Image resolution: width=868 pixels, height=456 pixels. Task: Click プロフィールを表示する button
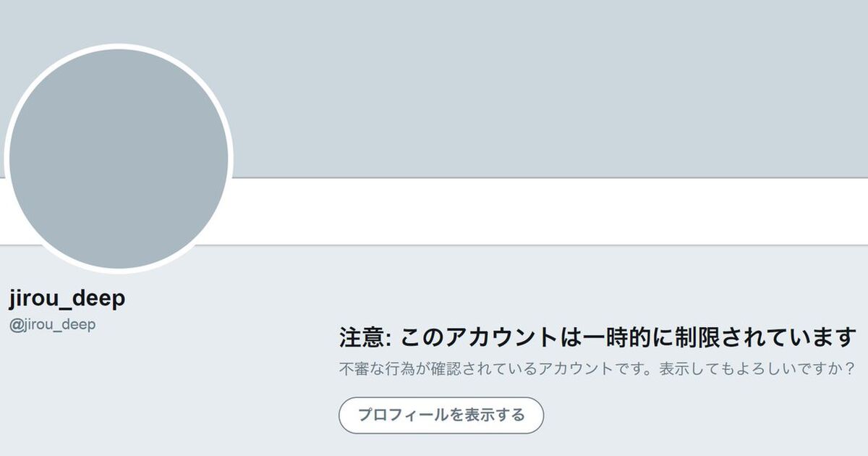tap(441, 415)
